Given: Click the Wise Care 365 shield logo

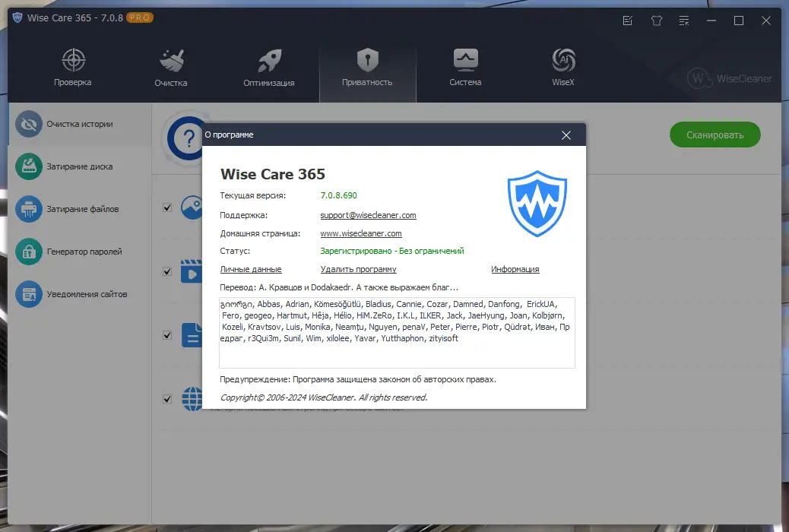Looking at the screenshot, I should (x=537, y=204).
